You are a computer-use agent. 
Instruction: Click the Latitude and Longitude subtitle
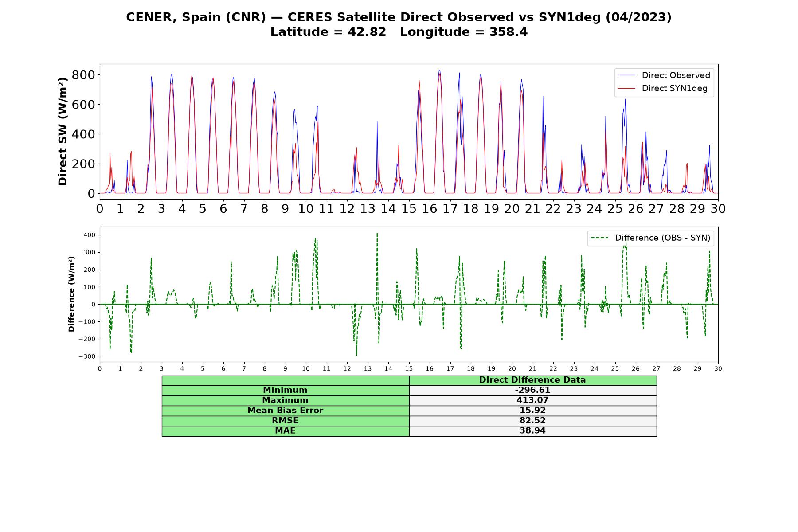[x=399, y=32]
